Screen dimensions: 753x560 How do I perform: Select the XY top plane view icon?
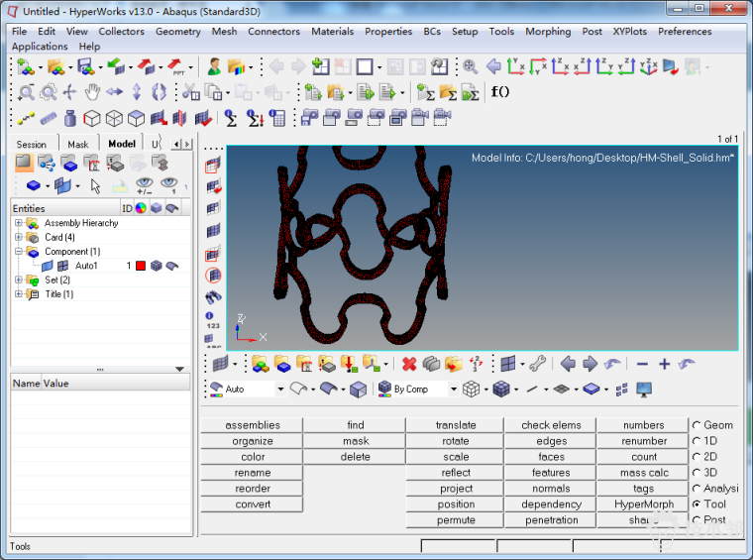516,66
